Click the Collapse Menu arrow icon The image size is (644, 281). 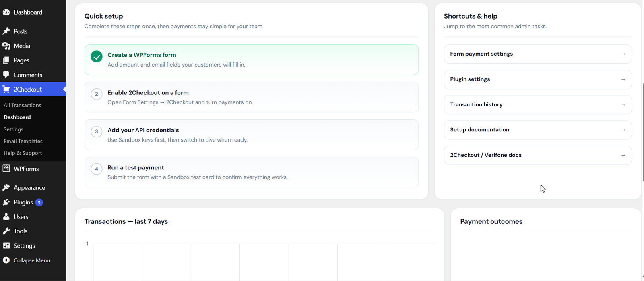[x=6, y=260]
